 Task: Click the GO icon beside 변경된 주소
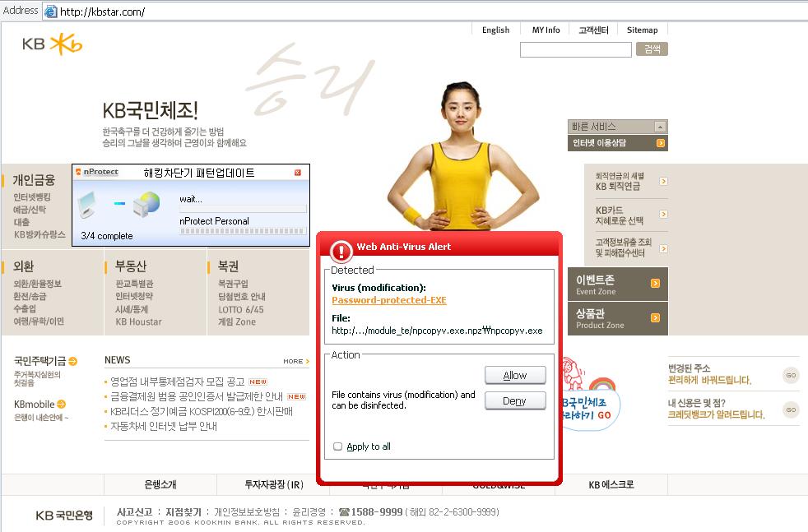[791, 375]
